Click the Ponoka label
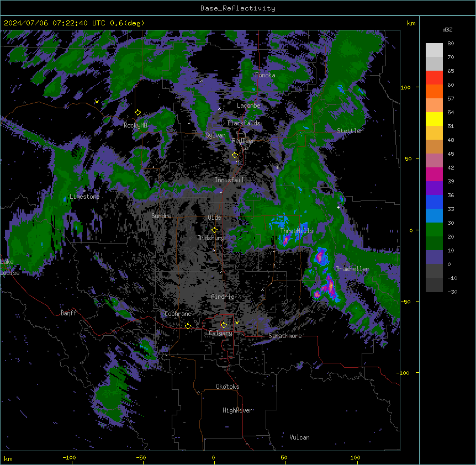Viewport: 476px width, 465px height. pos(265,75)
